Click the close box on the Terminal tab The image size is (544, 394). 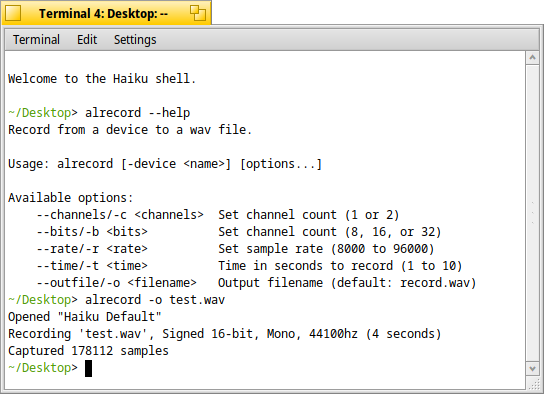click(x=13, y=13)
